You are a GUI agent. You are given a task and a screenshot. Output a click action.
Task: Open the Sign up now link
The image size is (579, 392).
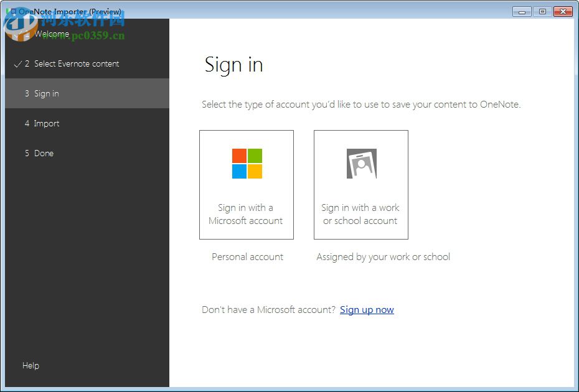tap(367, 309)
